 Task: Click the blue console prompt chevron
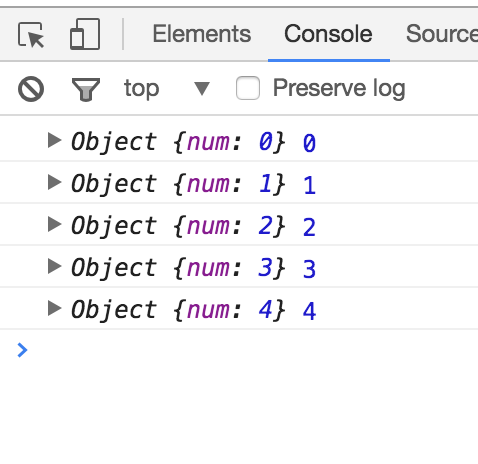point(22,350)
